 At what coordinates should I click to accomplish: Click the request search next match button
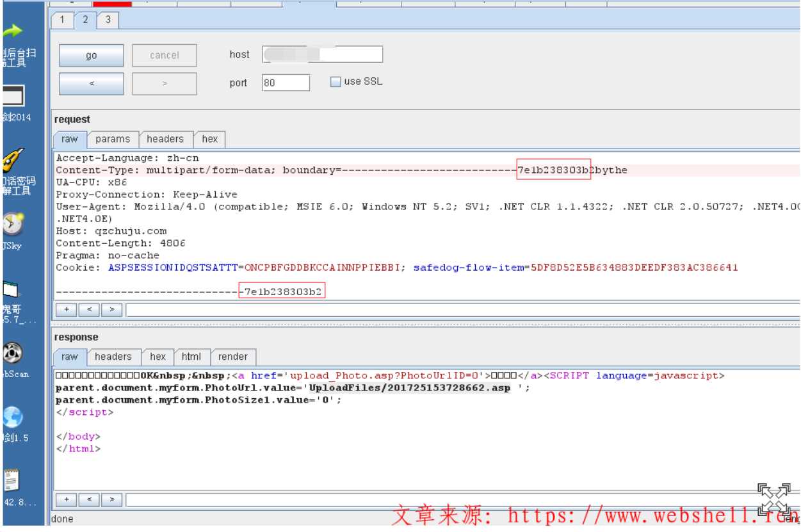(111, 310)
